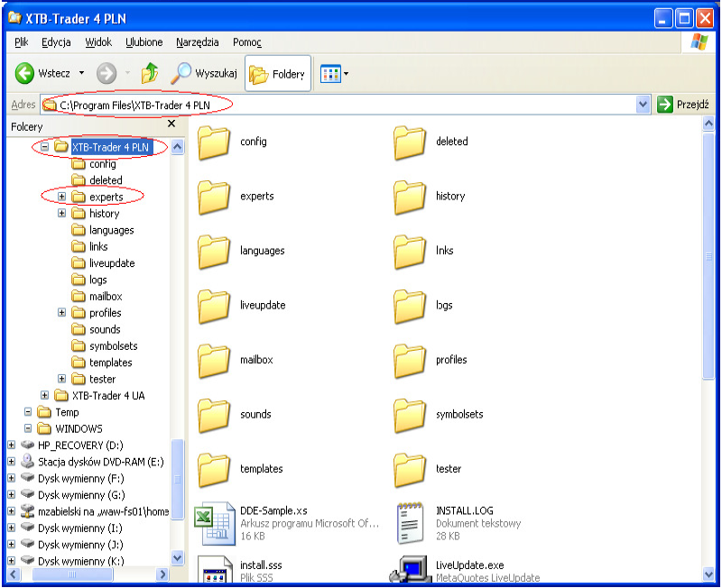Click the Przejdź go button
Viewport: 722px width, 588px height.
(x=683, y=105)
